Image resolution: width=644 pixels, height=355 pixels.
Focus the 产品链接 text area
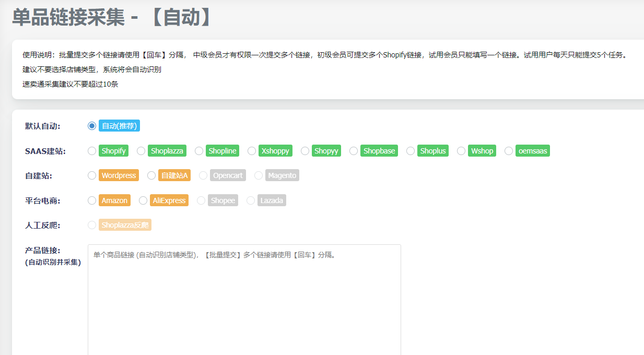coord(244,303)
